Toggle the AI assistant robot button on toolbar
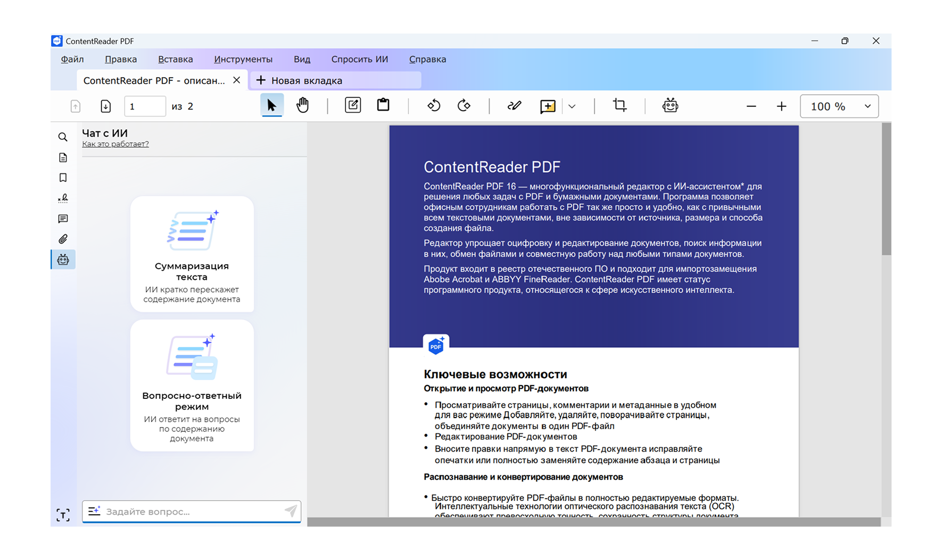Screen dimensions: 942x560 [670, 105]
